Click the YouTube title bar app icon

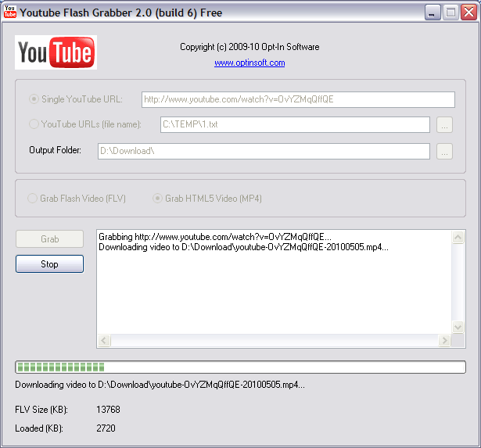pyautogui.click(x=10, y=12)
